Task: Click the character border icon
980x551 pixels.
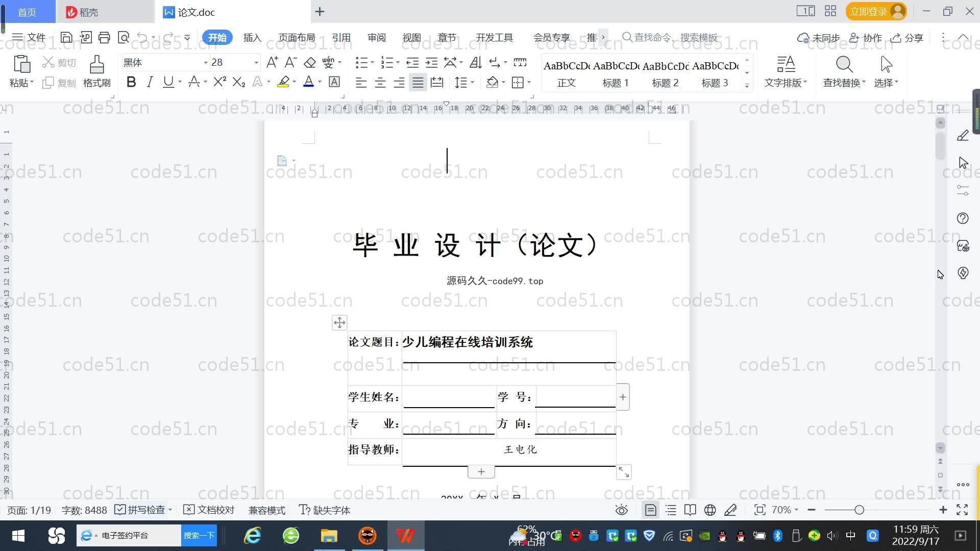Action: click(x=334, y=82)
